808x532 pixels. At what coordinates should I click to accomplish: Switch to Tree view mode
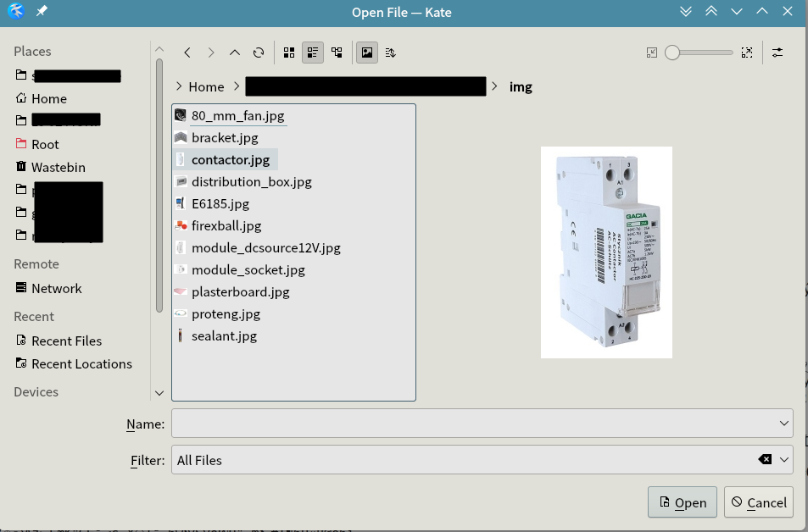tap(337, 53)
